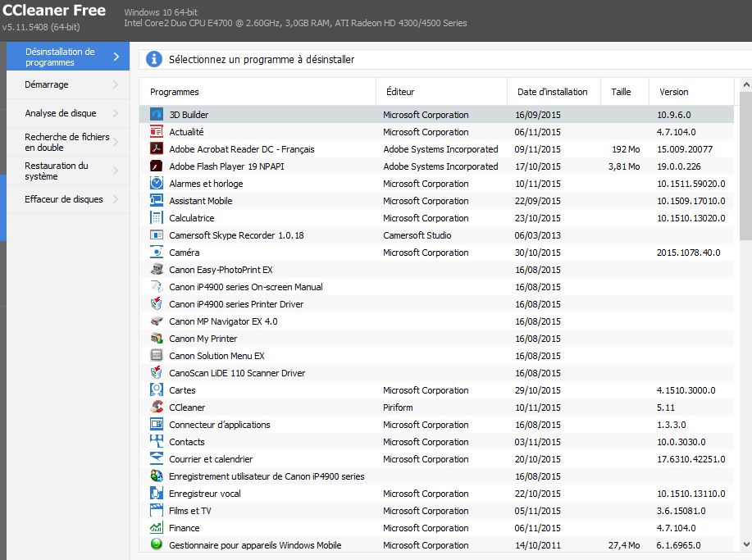This screenshot has width=752, height=560.
Task: Select the Films et TV name
Action: (x=190, y=511)
